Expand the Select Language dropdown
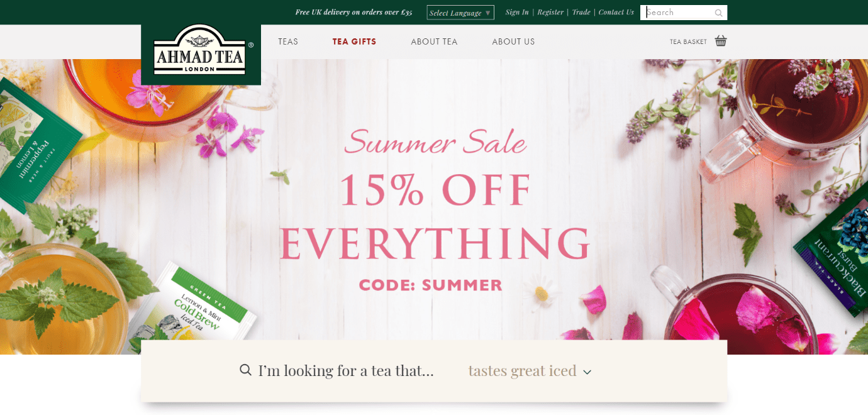Screen dimensions: 868x415 pyautogui.click(x=460, y=13)
